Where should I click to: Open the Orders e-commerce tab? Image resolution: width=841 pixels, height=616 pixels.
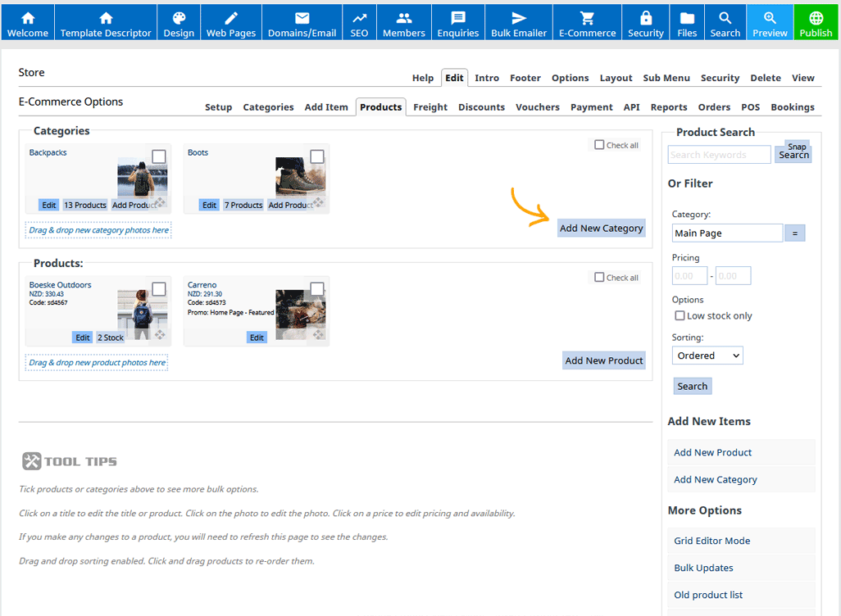click(x=714, y=107)
